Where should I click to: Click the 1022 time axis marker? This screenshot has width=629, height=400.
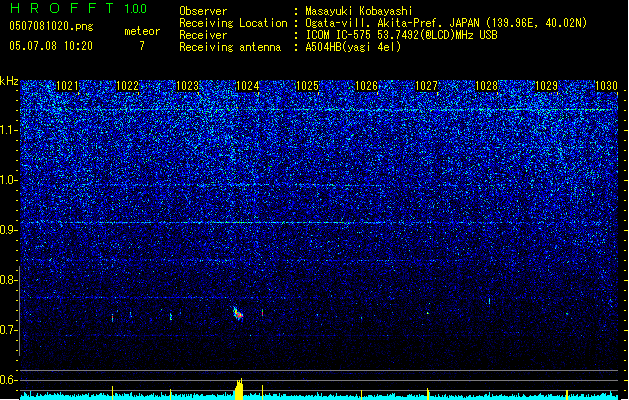pyautogui.click(x=127, y=86)
